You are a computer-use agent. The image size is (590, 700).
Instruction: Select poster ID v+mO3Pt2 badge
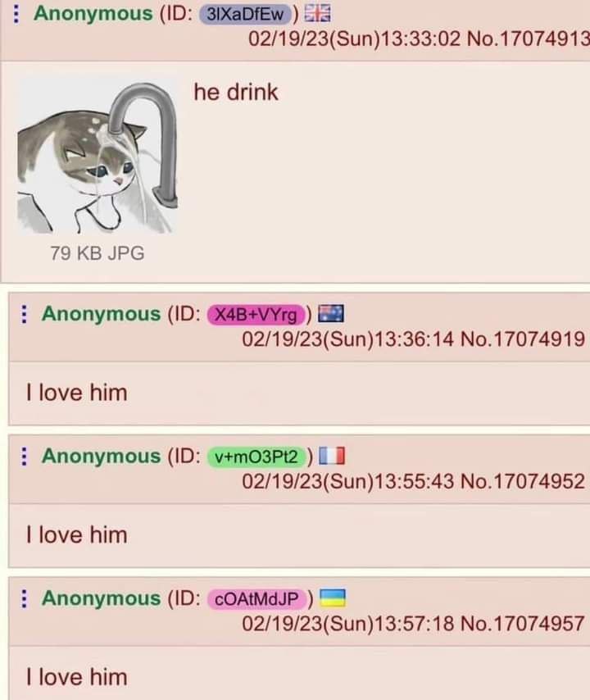coord(256,457)
